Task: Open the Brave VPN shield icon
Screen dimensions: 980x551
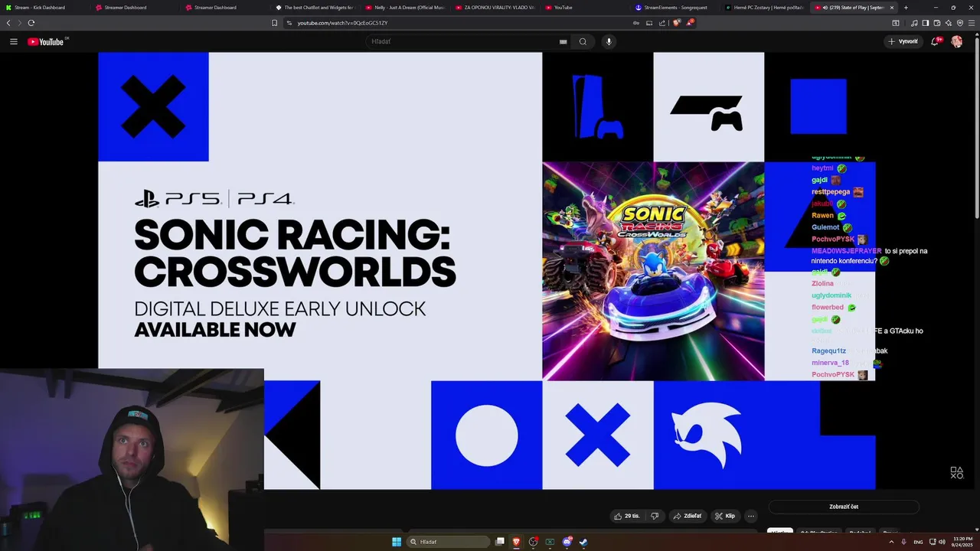Action: pyautogui.click(x=959, y=23)
